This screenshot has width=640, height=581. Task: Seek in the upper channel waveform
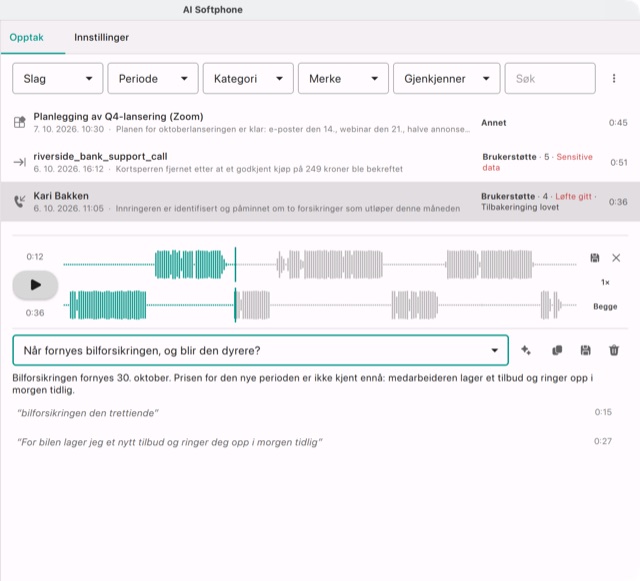(x=320, y=265)
